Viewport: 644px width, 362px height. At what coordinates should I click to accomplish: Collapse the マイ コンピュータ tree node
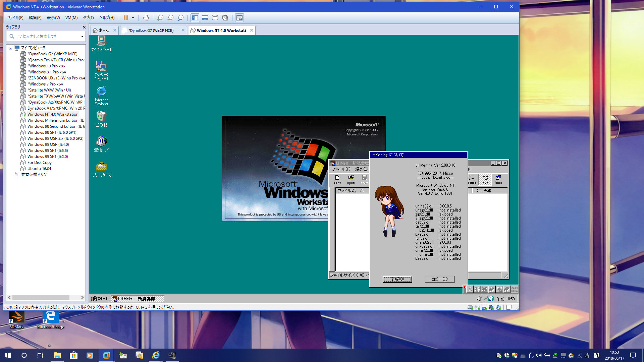pyautogui.click(x=10, y=48)
